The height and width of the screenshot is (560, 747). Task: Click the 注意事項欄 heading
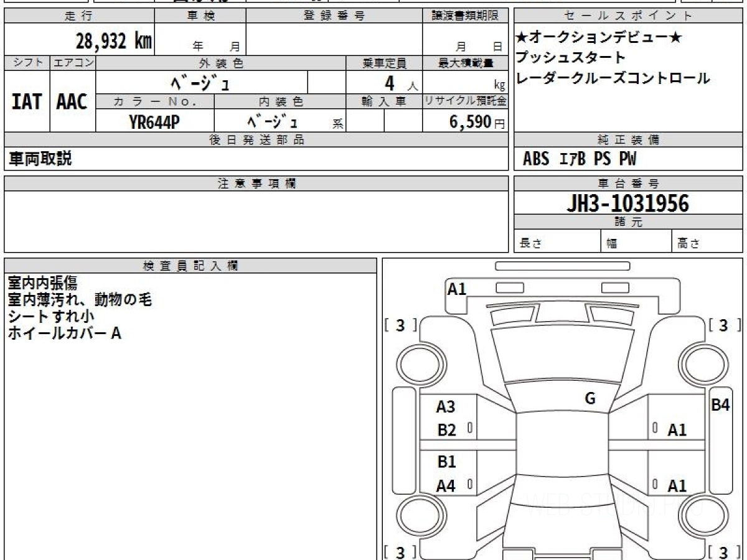coord(256,184)
